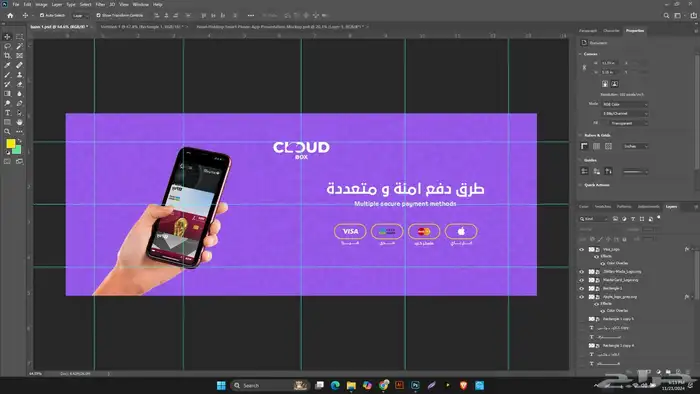
Task: Open the Edit Toolbar three-dots button
Action: (19, 132)
